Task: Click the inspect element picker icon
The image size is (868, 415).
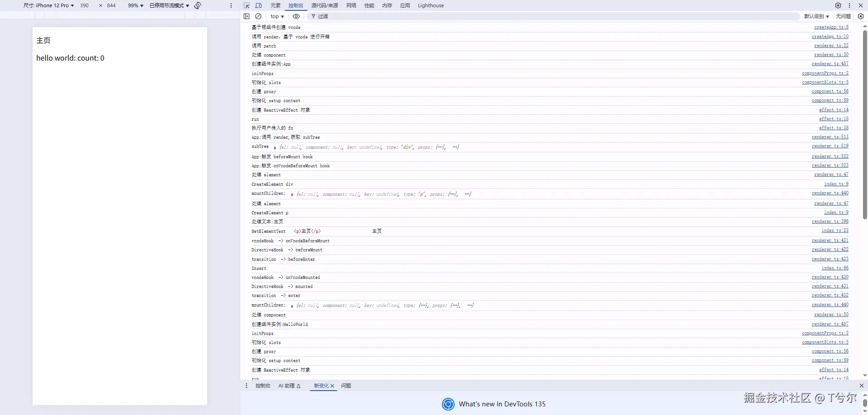Action: 246,5
